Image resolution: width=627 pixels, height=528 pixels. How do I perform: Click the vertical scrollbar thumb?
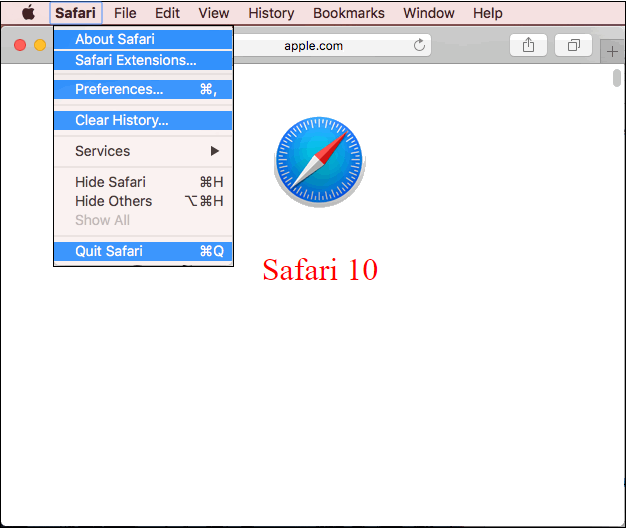[617, 78]
